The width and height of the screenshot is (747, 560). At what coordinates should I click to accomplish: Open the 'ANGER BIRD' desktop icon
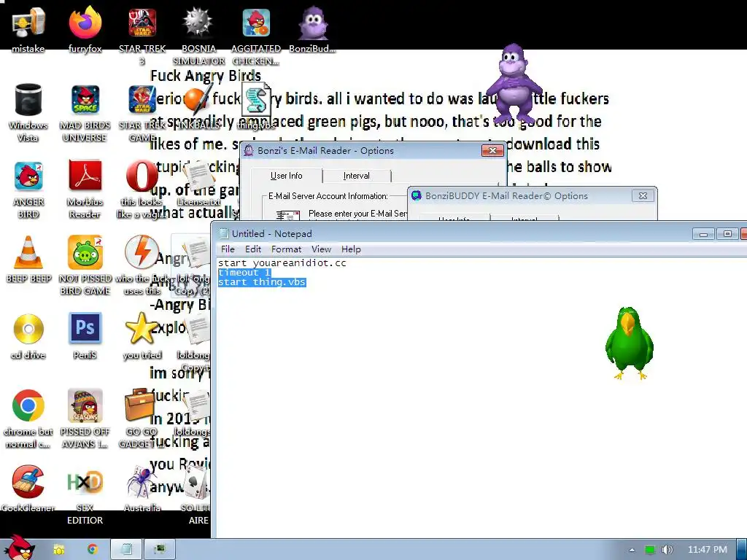coord(28,176)
